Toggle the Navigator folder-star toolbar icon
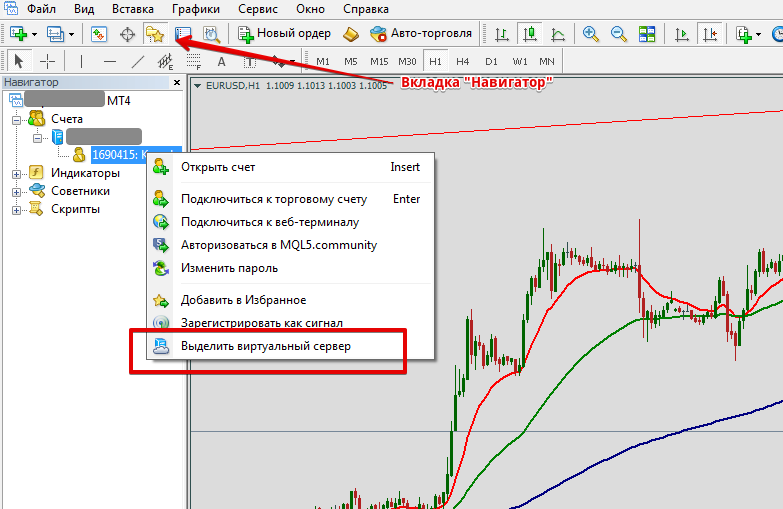 pyautogui.click(x=155, y=34)
